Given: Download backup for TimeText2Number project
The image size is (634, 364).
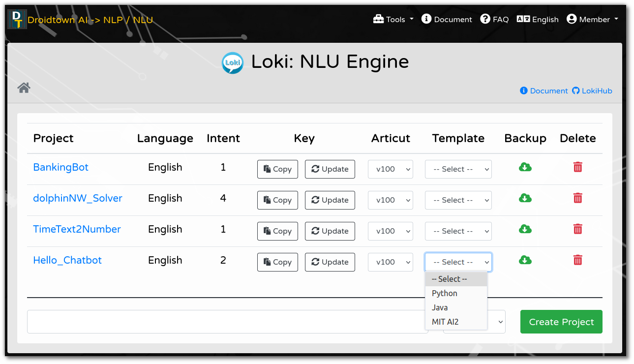Looking at the screenshot, I should [x=525, y=229].
